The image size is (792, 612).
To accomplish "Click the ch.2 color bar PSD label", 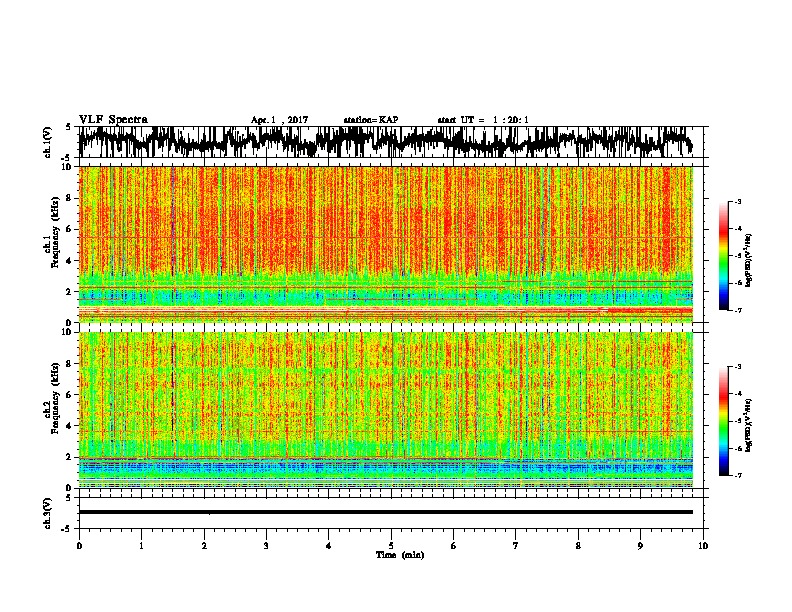I will 749,425.
